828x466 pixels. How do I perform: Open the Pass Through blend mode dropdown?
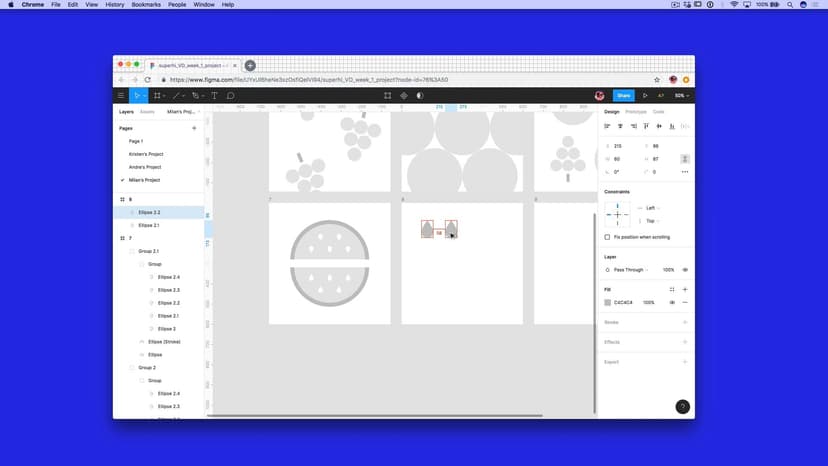point(630,270)
